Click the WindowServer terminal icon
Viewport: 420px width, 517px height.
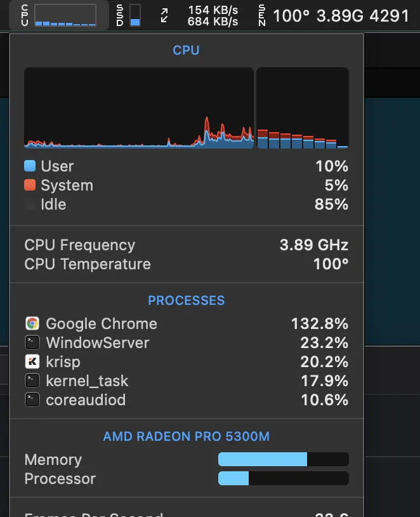pos(32,343)
